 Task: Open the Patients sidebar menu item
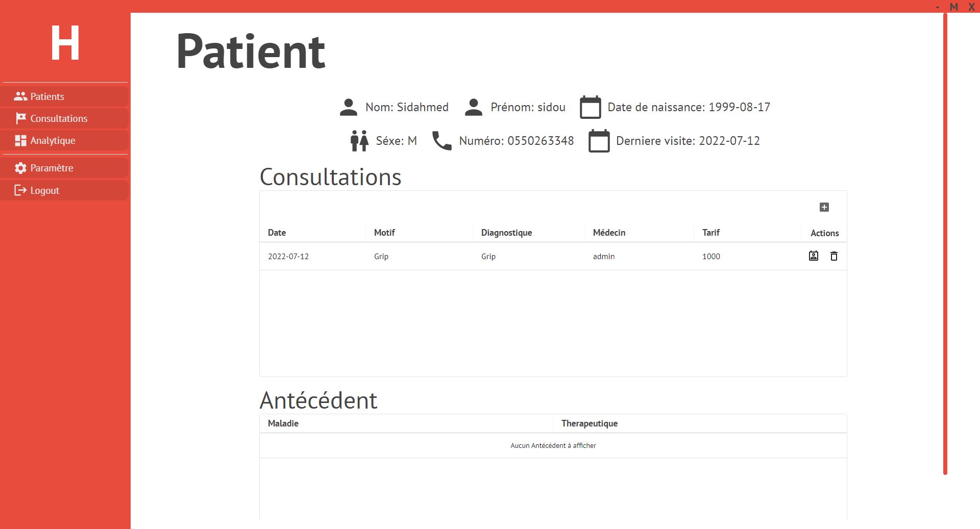tap(64, 96)
